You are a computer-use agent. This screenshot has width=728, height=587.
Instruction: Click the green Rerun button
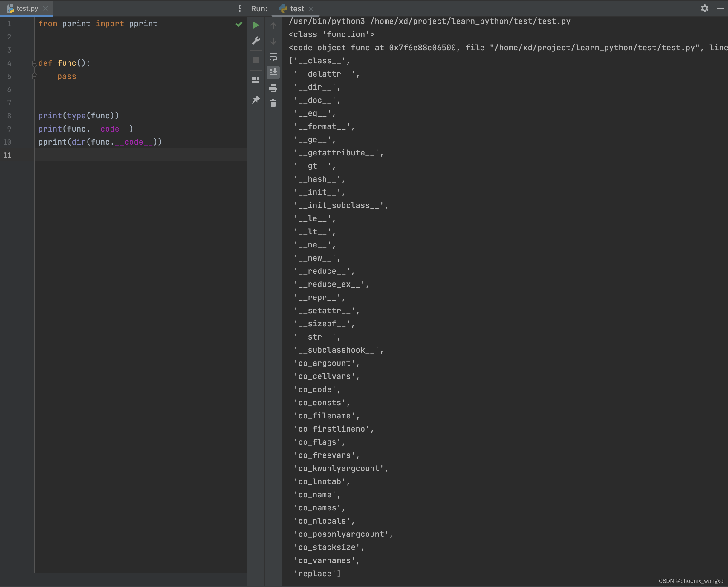tap(256, 25)
